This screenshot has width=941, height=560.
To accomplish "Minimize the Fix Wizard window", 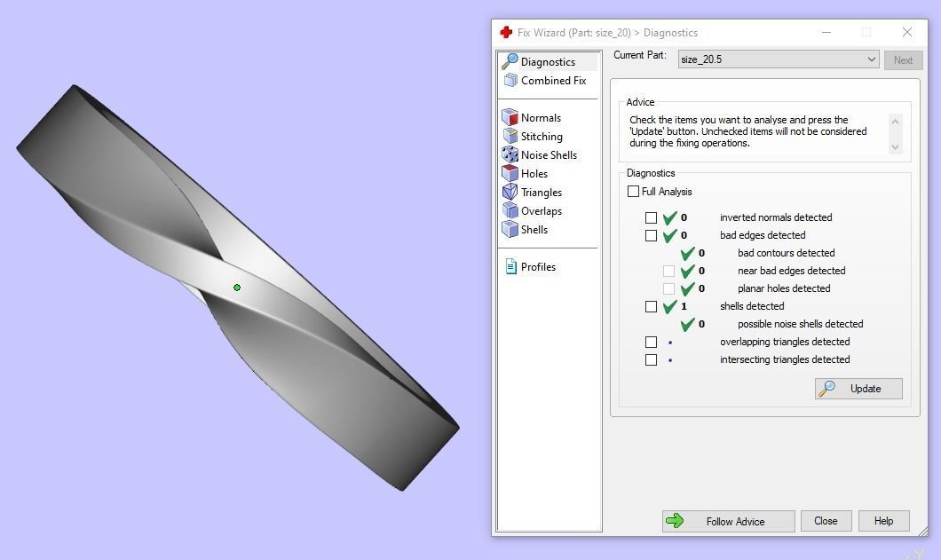I will point(826,33).
